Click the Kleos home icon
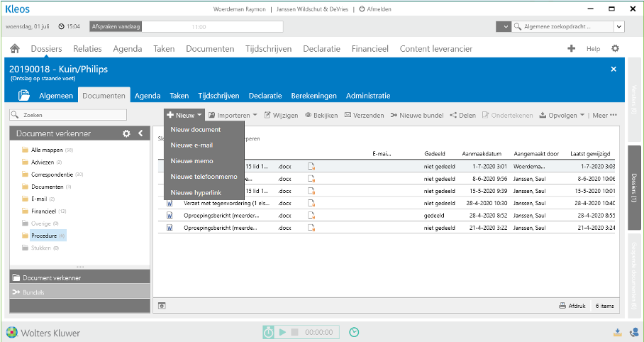Viewport: 644px width, 342px height. [15, 49]
